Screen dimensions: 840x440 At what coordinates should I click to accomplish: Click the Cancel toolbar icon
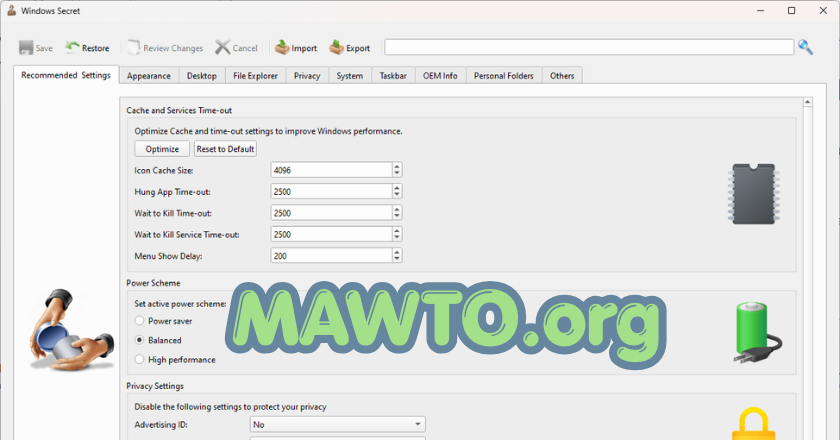coord(222,48)
